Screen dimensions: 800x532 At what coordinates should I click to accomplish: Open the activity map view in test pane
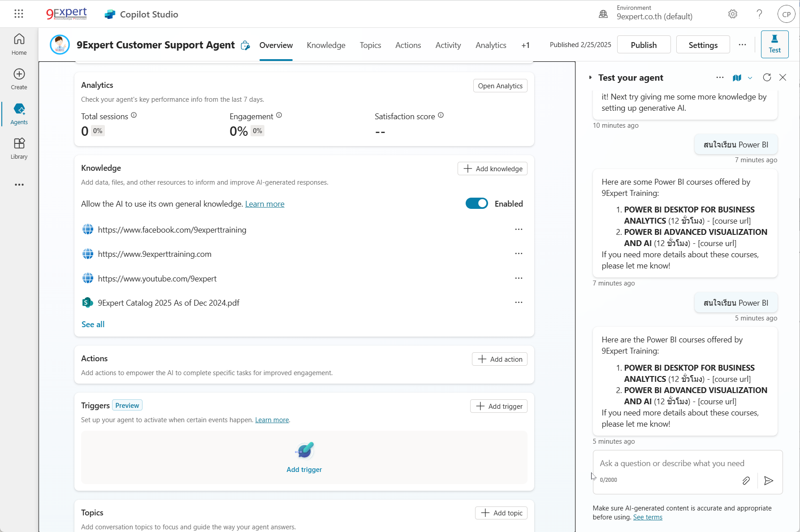[737, 78]
